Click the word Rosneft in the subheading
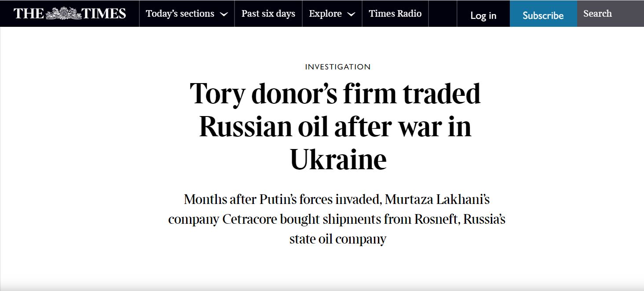The height and width of the screenshot is (291, 644). 436,219
